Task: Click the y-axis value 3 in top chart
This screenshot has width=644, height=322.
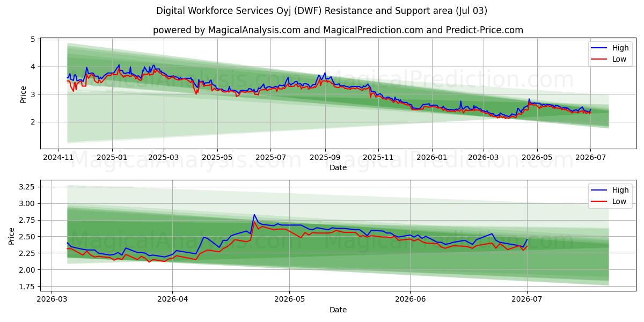Action: click(33, 94)
